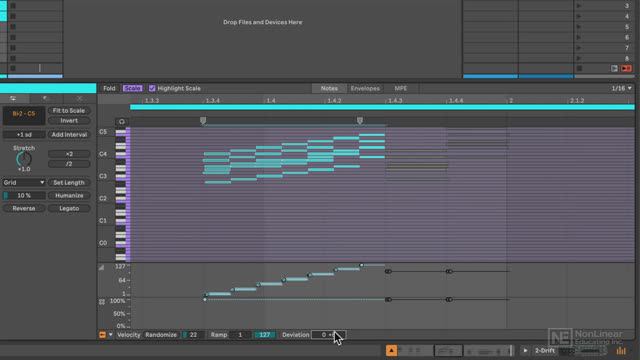Launch scene 7 with its play arrow
Viewport: 640px width, 360px height.
click(x=578, y=48)
